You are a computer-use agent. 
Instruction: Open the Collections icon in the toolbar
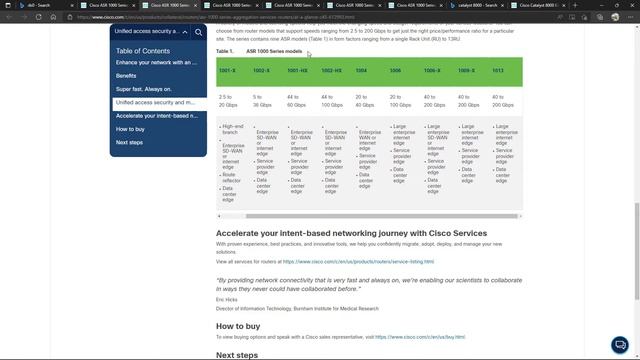pos(600,17)
